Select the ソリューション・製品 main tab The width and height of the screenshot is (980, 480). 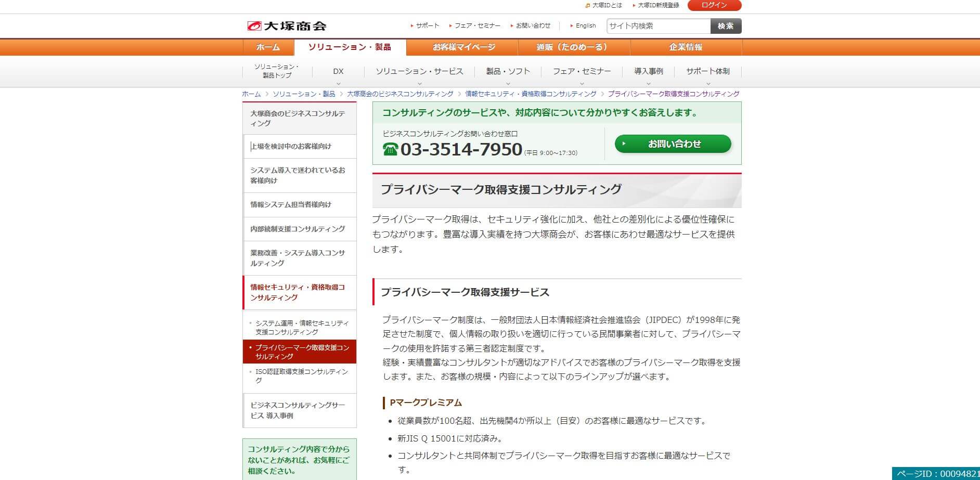tap(350, 47)
